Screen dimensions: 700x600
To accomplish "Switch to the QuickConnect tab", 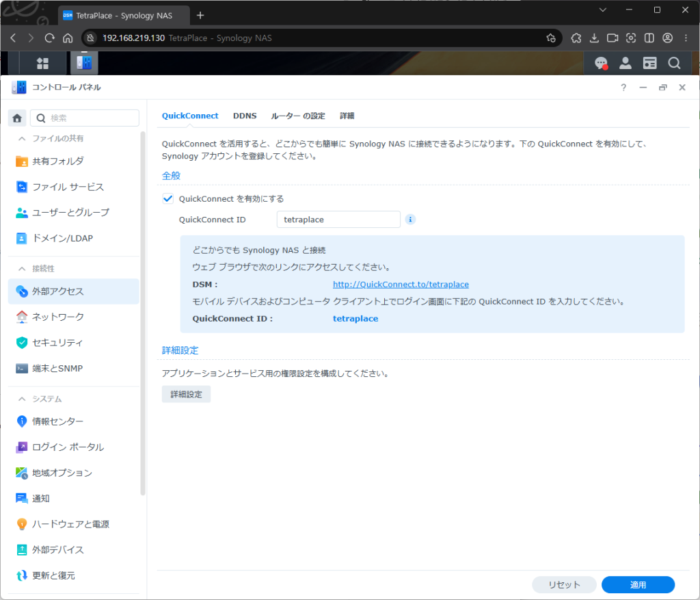I will (x=190, y=116).
